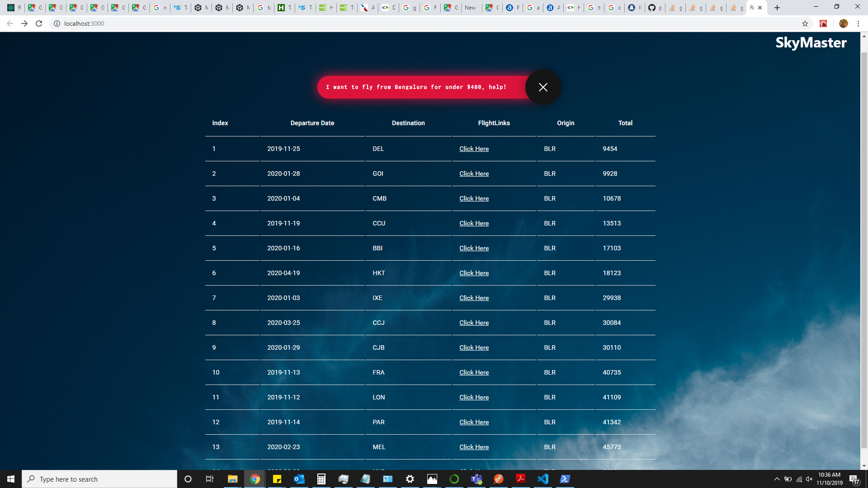Open Windows notification center
Image resolution: width=868 pixels, height=488 pixels.
point(854,479)
